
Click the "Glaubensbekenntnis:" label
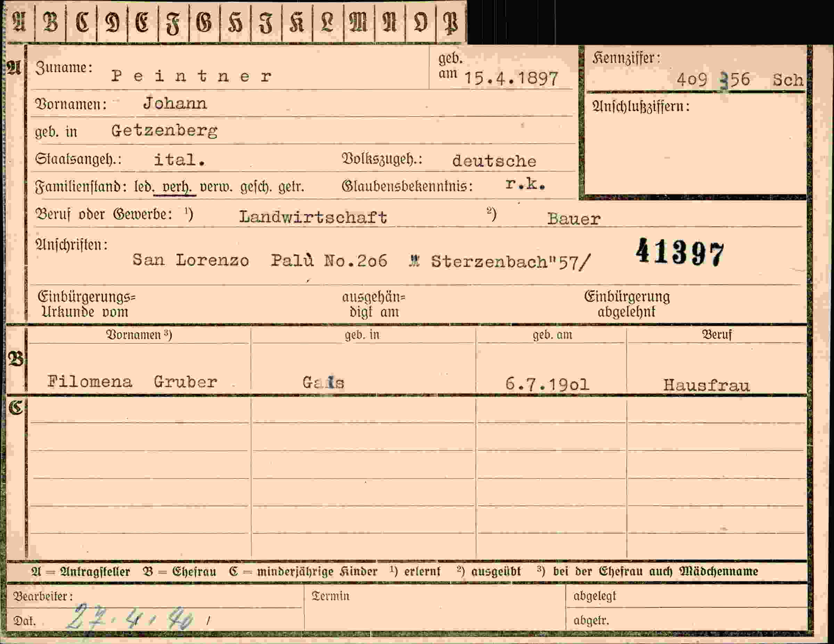point(408,186)
